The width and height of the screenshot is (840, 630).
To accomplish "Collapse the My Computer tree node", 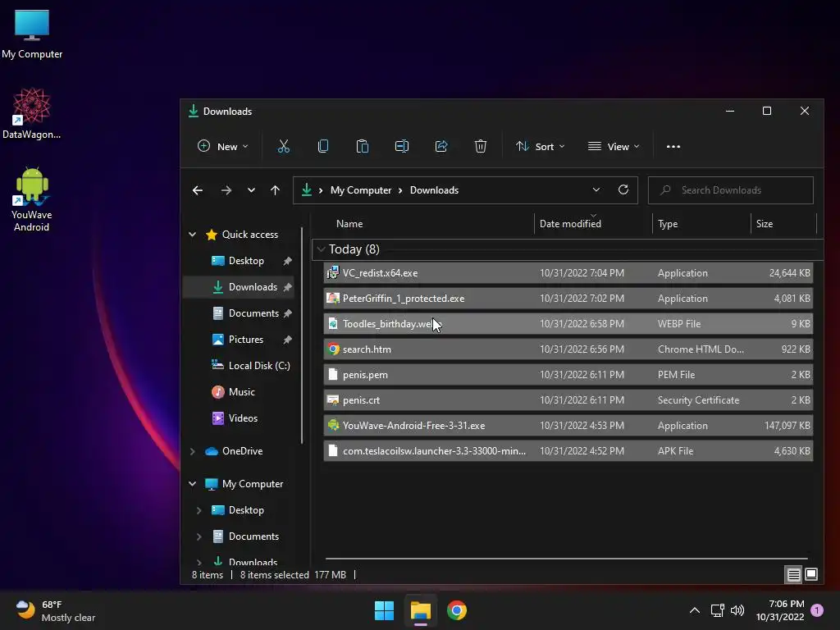I will pyautogui.click(x=192, y=484).
